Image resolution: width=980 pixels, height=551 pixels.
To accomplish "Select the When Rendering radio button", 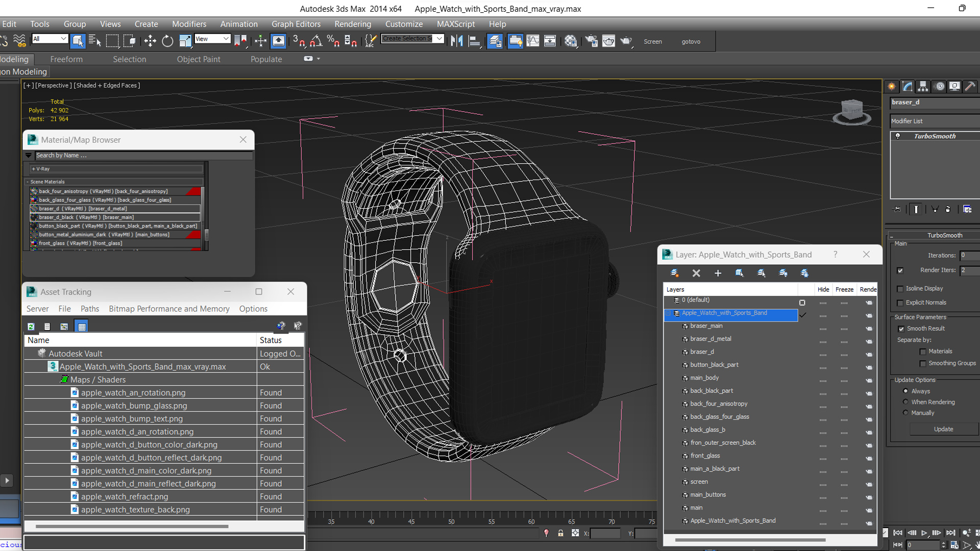I will click(905, 402).
